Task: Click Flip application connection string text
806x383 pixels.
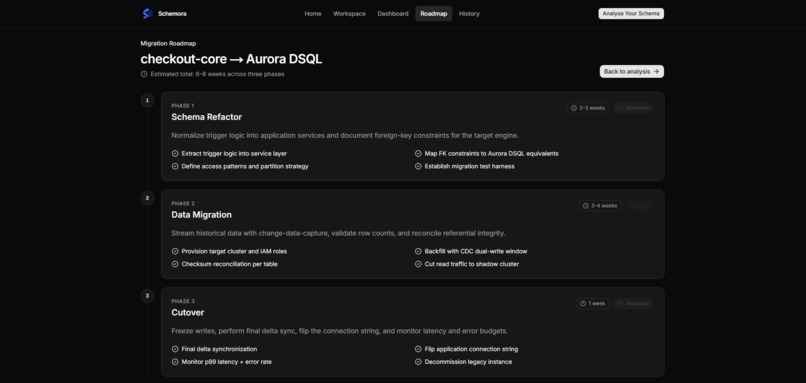Action: 471,349
